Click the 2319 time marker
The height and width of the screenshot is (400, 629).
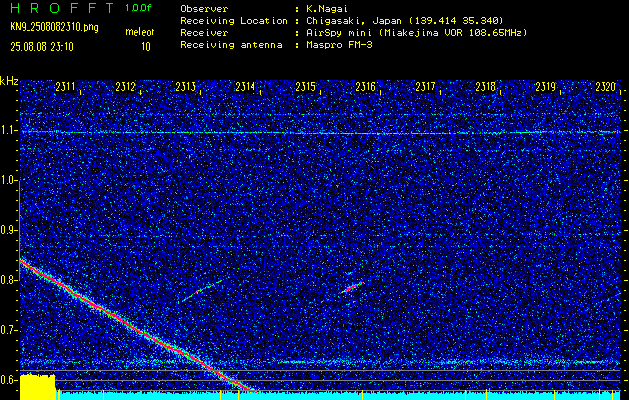click(546, 87)
